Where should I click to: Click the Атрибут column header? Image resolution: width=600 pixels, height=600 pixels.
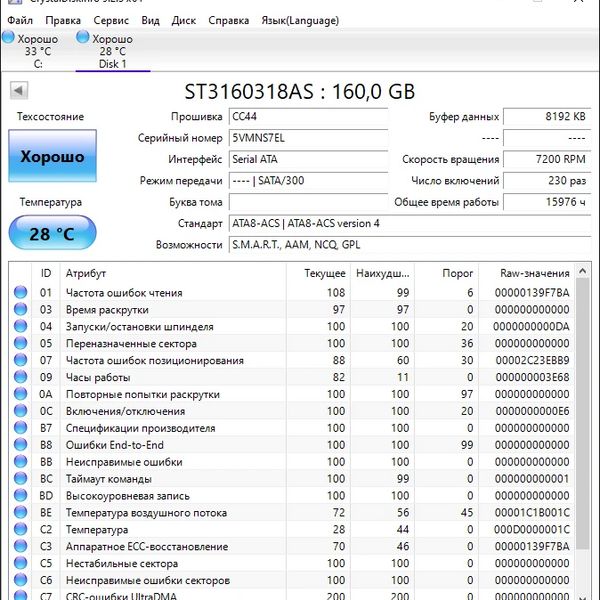(173, 273)
